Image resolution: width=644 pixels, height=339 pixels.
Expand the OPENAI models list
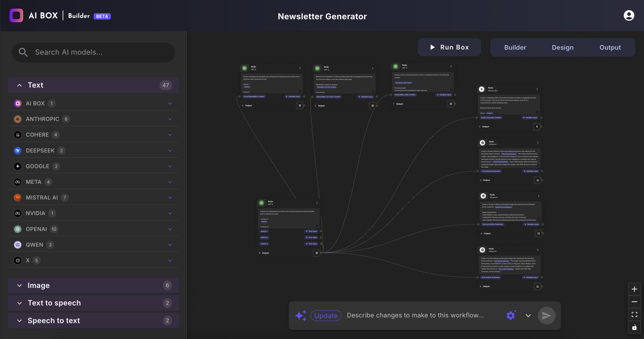pos(170,229)
